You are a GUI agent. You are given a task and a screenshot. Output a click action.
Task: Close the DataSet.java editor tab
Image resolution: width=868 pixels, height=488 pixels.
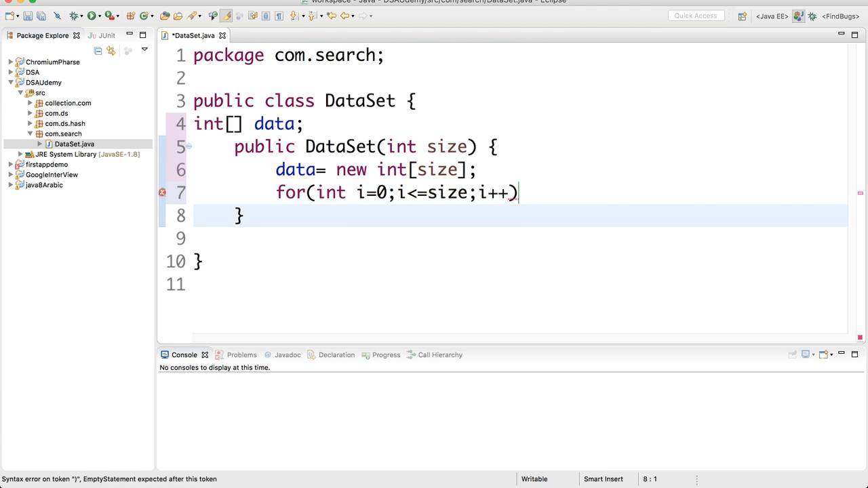(x=222, y=35)
